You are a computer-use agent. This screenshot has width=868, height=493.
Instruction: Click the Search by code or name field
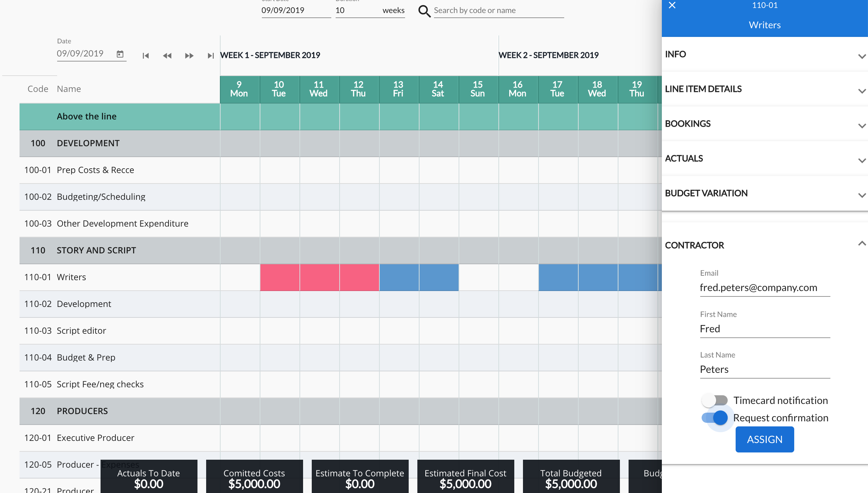click(x=498, y=10)
